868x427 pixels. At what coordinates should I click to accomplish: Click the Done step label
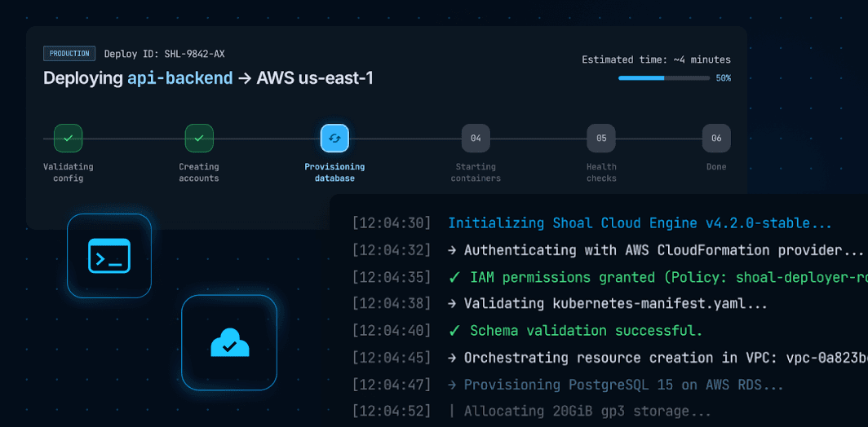(x=716, y=167)
